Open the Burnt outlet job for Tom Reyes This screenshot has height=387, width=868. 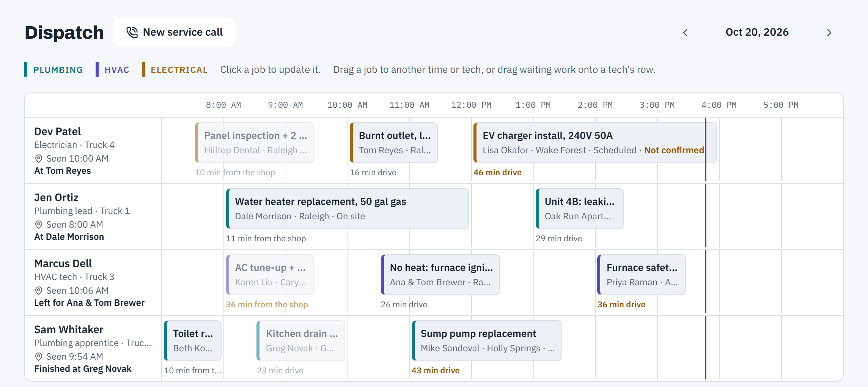click(394, 143)
